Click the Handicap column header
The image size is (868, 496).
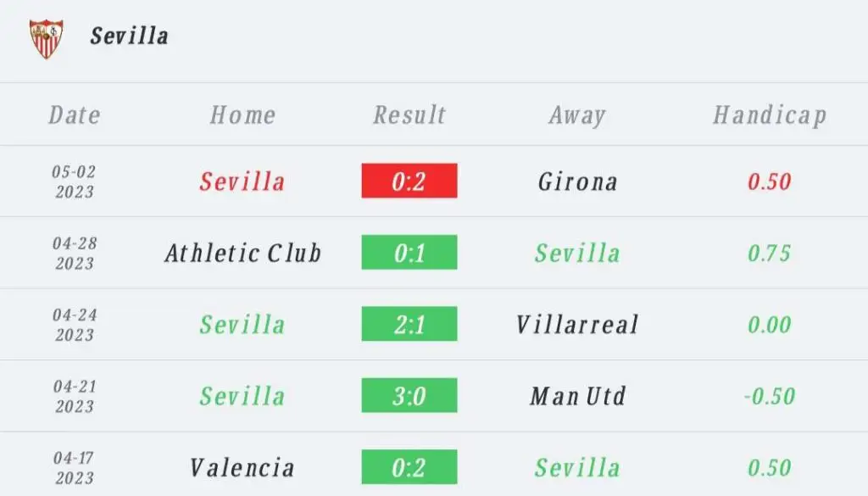(x=770, y=115)
